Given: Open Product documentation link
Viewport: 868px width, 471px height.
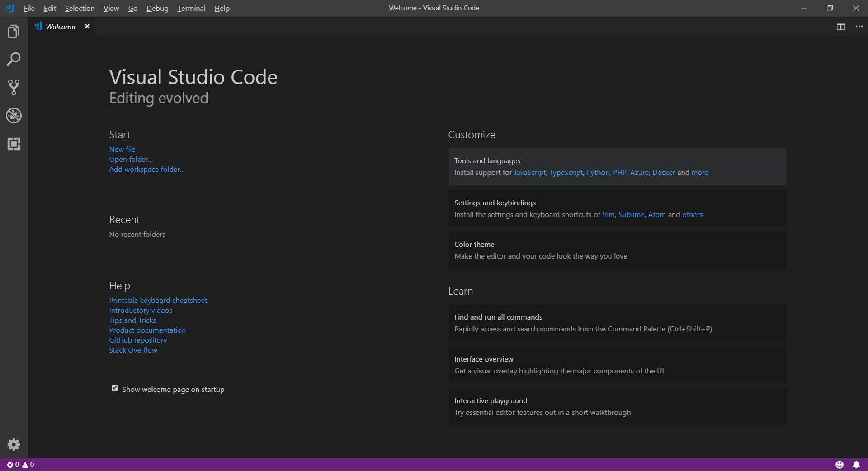Looking at the screenshot, I should coord(147,330).
